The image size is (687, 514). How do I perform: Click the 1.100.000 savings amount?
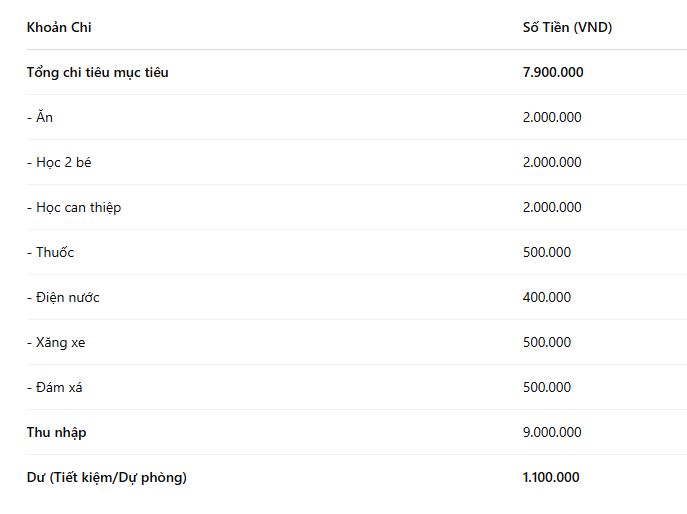pyautogui.click(x=551, y=477)
